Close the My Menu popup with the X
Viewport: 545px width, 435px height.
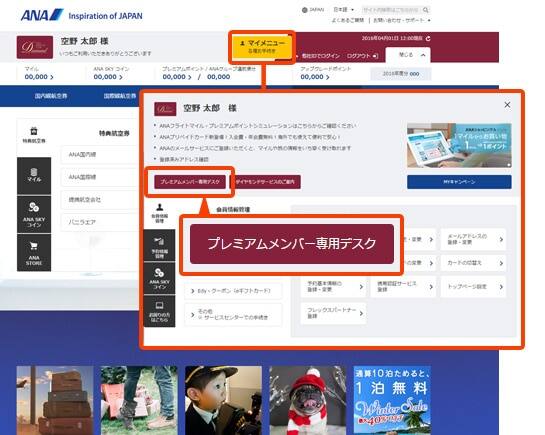pyautogui.click(x=507, y=105)
